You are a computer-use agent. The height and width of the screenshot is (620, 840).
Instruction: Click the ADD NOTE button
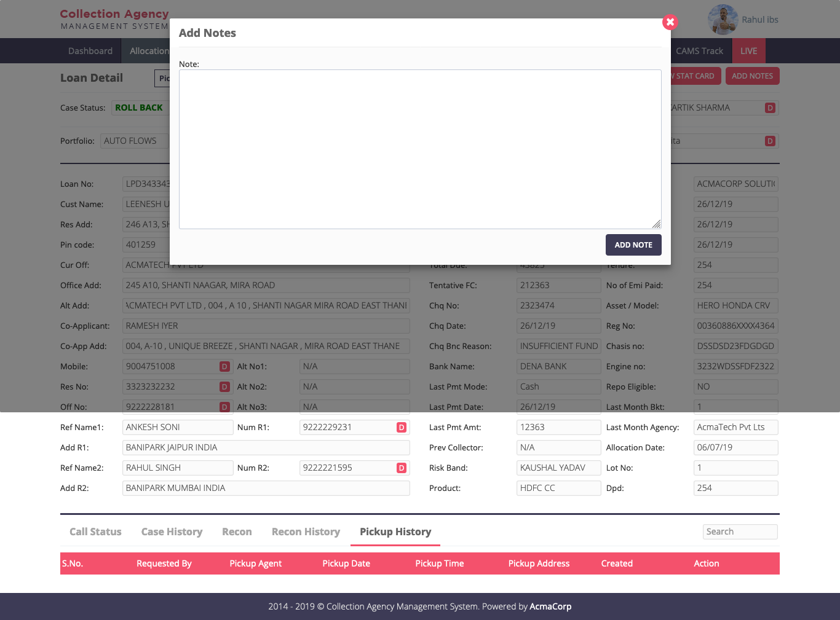click(x=633, y=245)
